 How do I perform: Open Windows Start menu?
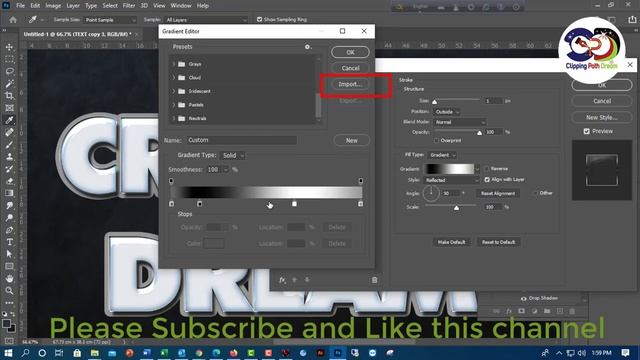click(x=8, y=353)
